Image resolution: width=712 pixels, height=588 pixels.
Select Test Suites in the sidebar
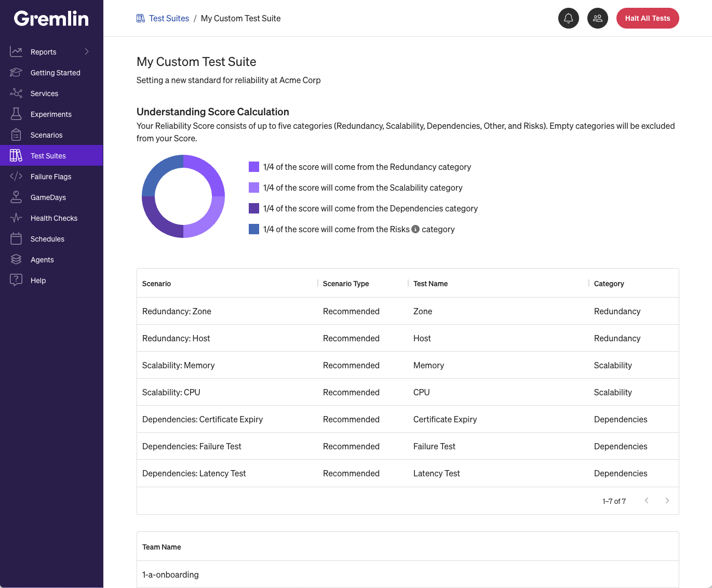[48, 155]
